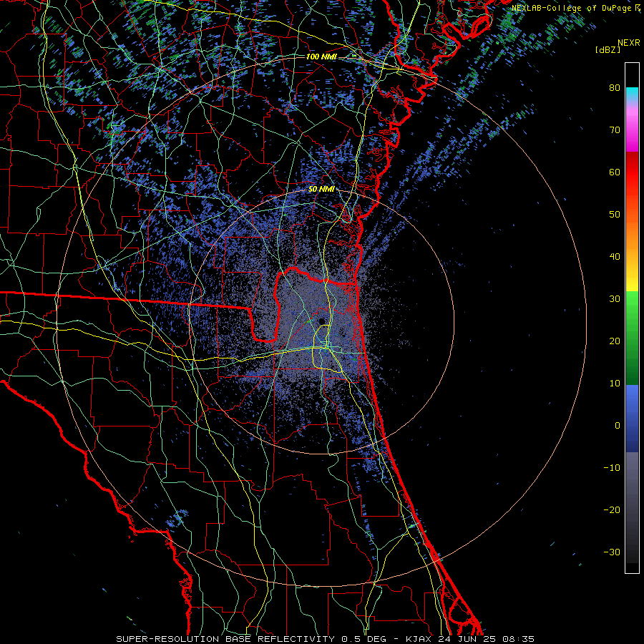Click the black radar site dot at center
The image size is (644, 644).
click(321, 321)
